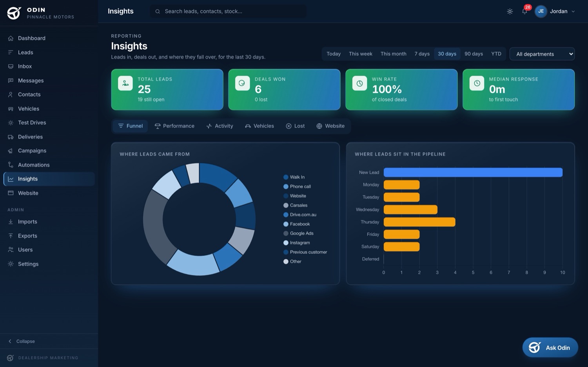Open the notifications bell icon
Screen dimensions: 588x367
(x=524, y=11)
